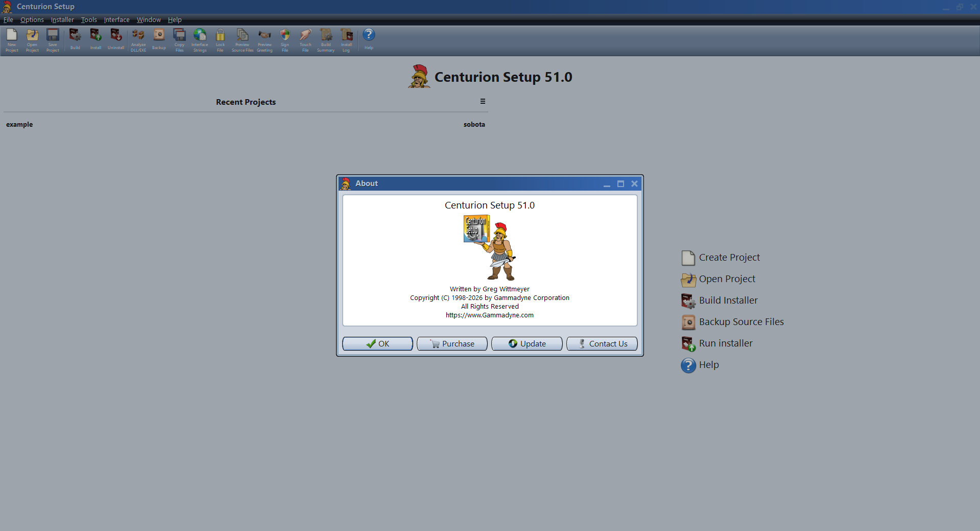Image resolution: width=980 pixels, height=531 pixels.
Task: Open the Build Summary toolbar icon
Action: click(x=326, y=40)
